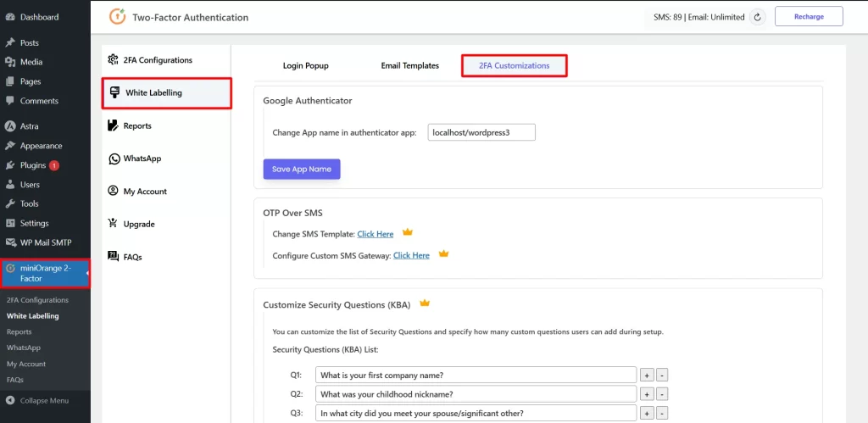Viewport: 868px width, 423px height.
Task: Click the Users icon in sidebar
Action: [x=10, y=184]
